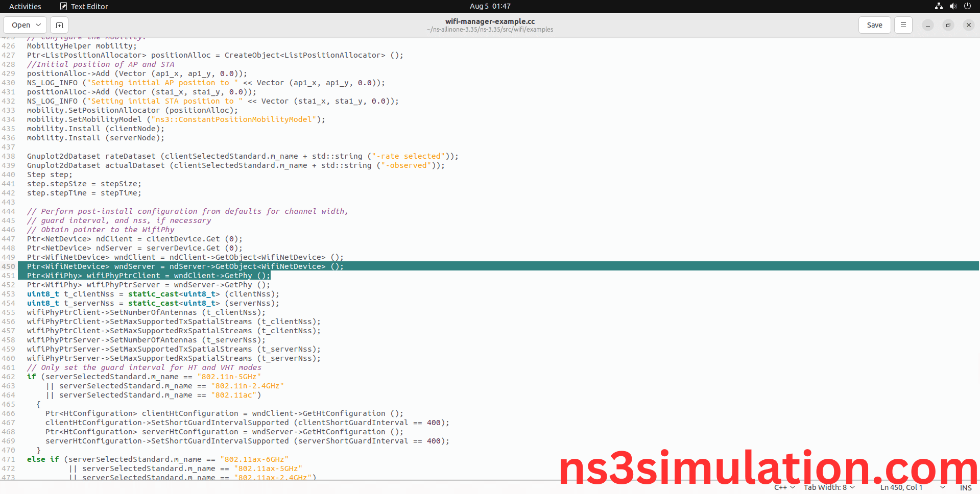Expand the Open recent files dropdown arrow
This screenshot has width=980, height=494.
click(x=37, y=24)
